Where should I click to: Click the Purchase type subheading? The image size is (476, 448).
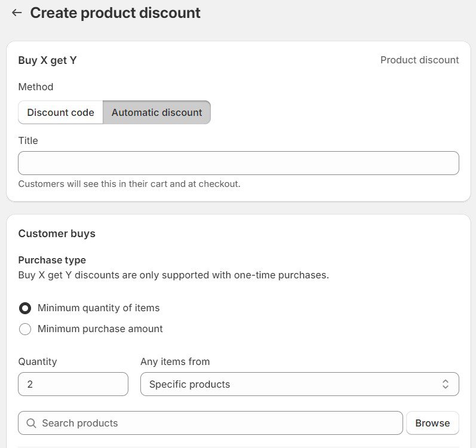coord(52,260)
